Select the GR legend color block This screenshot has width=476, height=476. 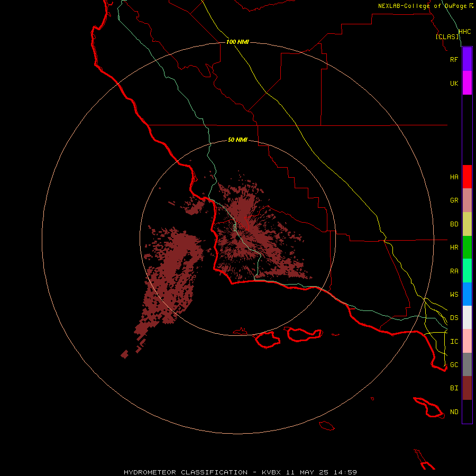click(x=467, y=200)
